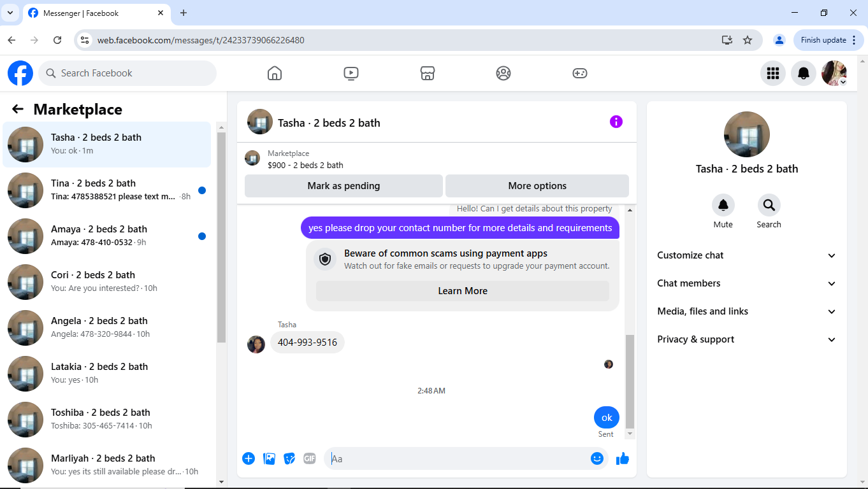Click the sent "ok" message bubble

[x=607, y=418]
